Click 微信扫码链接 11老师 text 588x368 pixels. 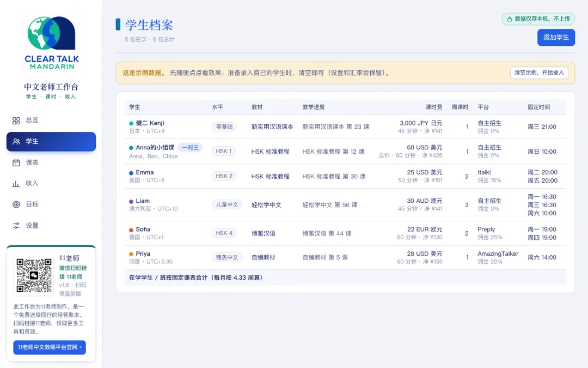(73, 273)
